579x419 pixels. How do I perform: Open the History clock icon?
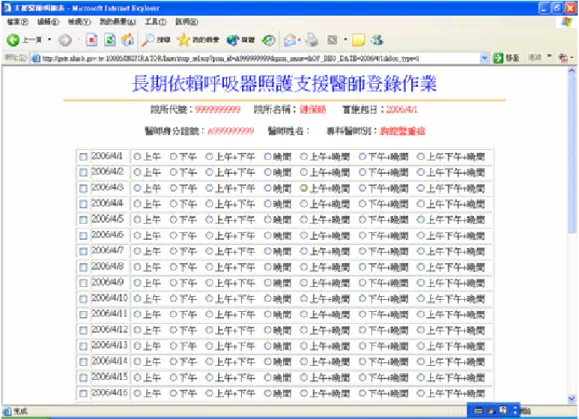click(268, 40)
